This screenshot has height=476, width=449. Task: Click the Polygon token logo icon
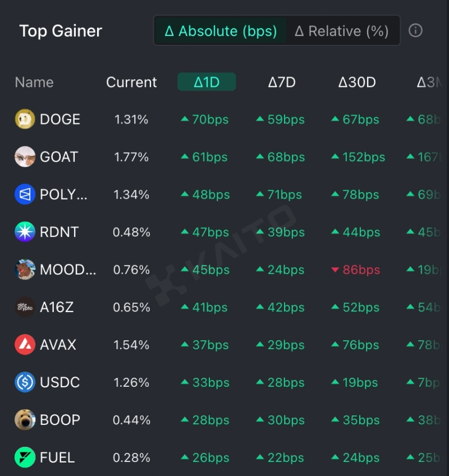pos(25,195)
